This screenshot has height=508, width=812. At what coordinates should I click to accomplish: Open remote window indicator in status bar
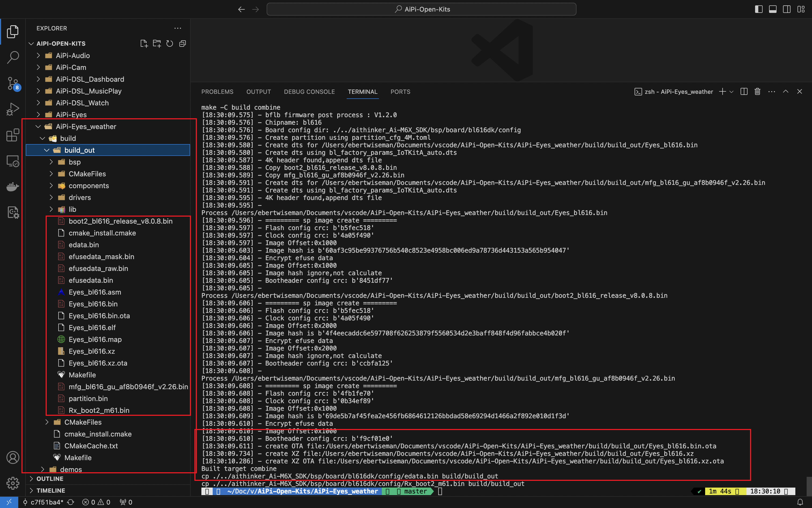tap(9, 502)
